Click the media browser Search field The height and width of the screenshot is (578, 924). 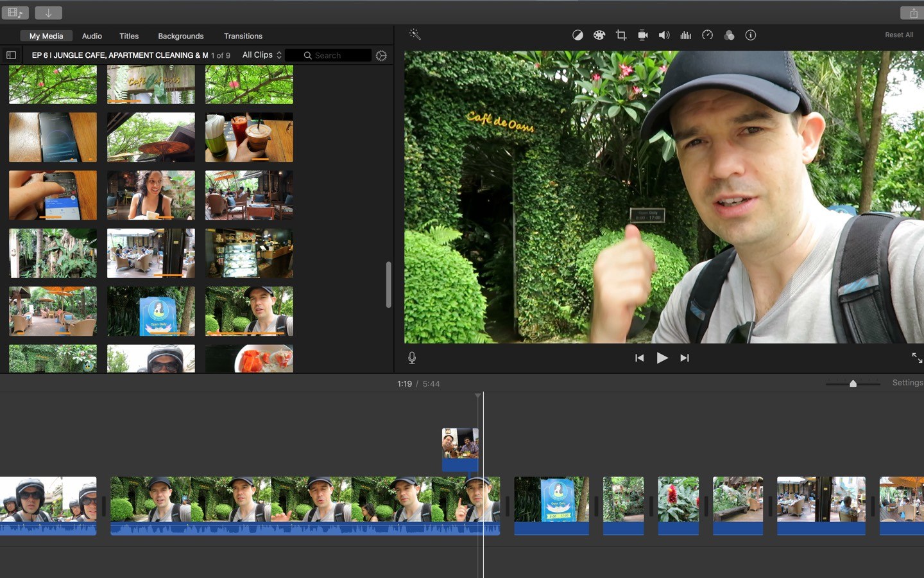(x=328, y=55)
